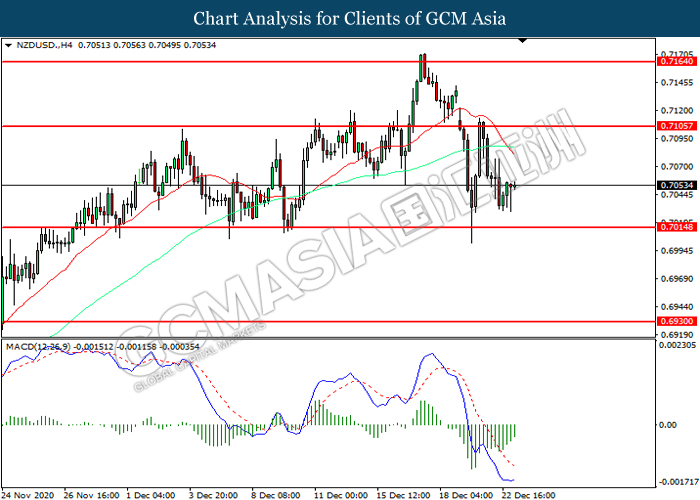Image resolution: width=700 pixels, height=500 pixels.
Task: Select the 0.69300 red price label
Action: coord(677,321)
